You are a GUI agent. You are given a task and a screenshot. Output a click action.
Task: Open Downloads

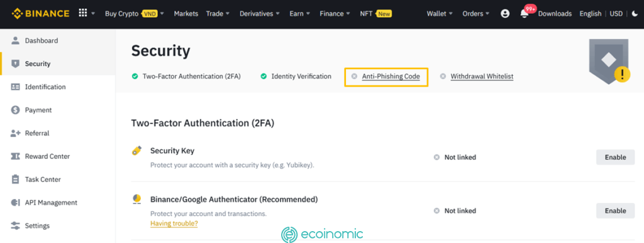(x=555, y=14)
